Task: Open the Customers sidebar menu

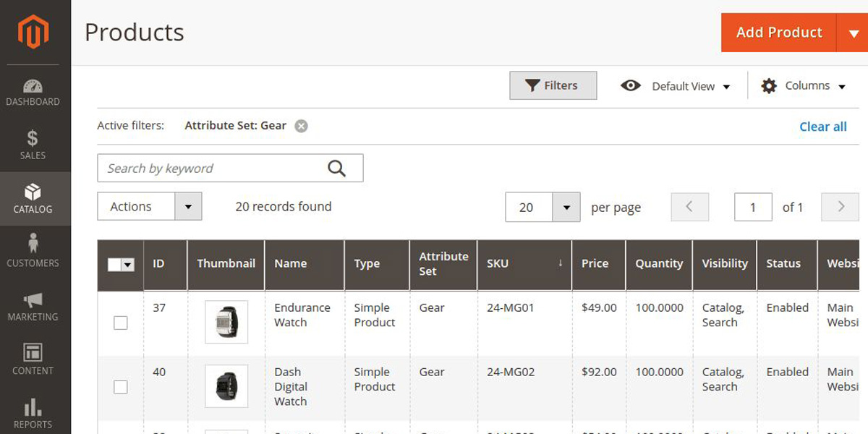Action: point(33,252)
